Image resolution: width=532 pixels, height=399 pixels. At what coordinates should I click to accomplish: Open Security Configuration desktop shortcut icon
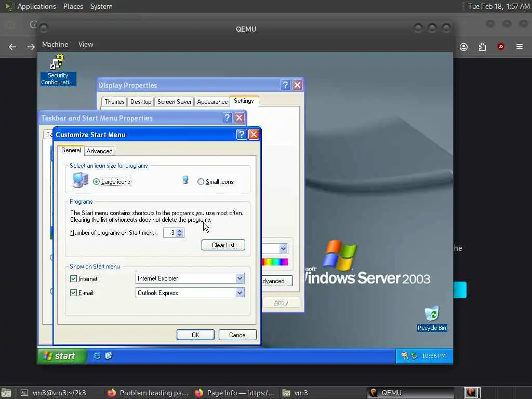[x=58, y=70]
